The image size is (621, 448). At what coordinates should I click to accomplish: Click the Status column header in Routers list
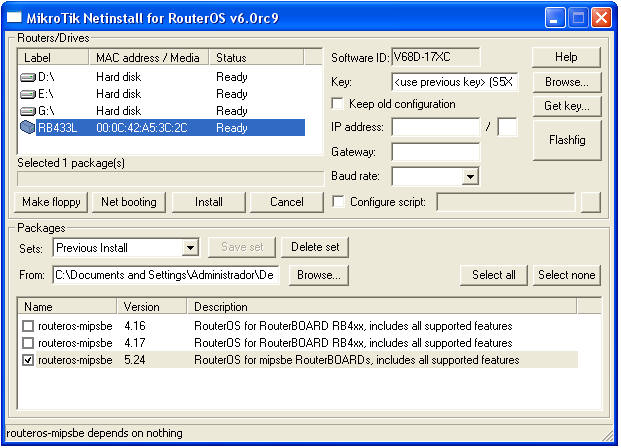click(256, 58)
